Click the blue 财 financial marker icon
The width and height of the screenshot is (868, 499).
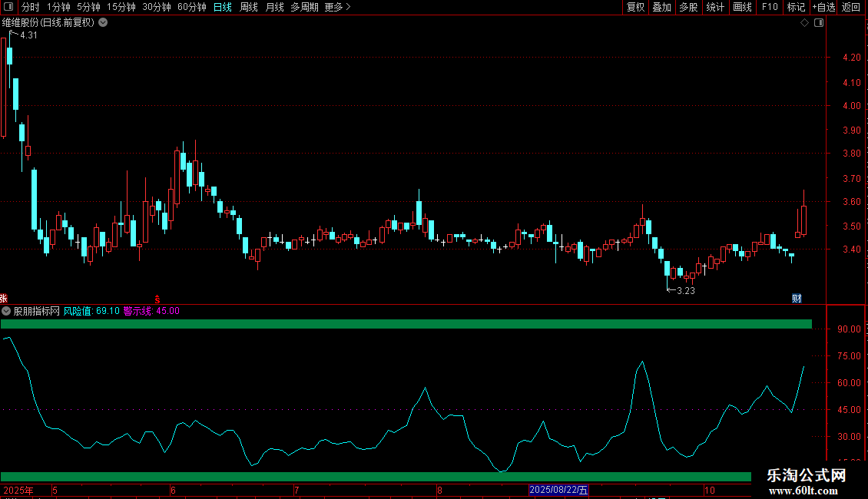[797, 298]
